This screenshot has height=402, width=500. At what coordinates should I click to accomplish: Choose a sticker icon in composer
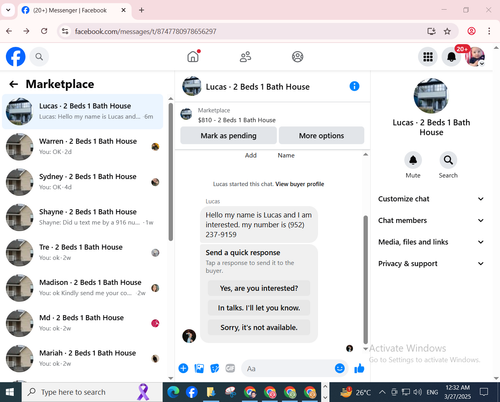(215, 368)
